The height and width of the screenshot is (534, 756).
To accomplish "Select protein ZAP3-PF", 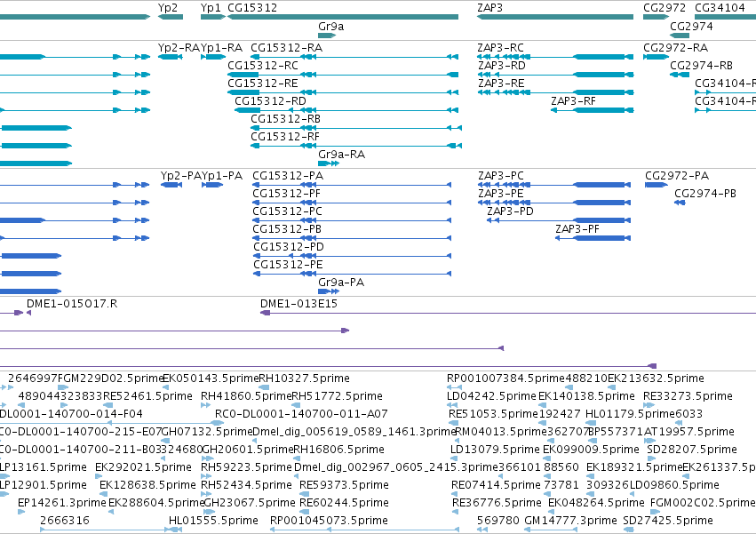I will click(x=577, y=229).
